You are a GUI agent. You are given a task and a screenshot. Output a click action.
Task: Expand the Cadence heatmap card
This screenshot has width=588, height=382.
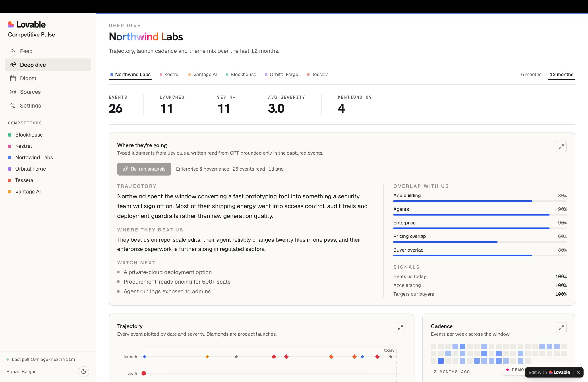(x=561, y=328)
